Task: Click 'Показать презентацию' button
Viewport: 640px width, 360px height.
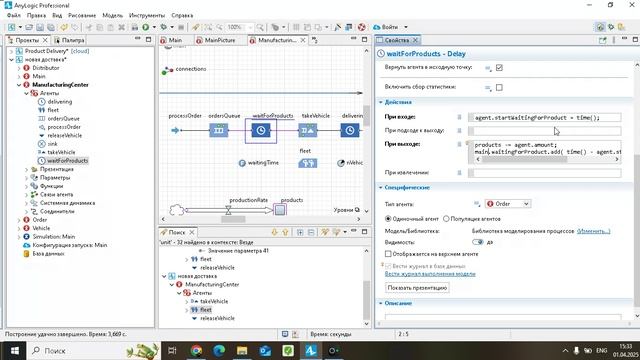Action: [417, 288]
